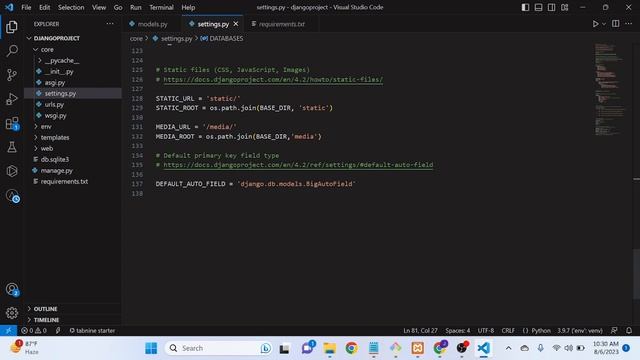Image resolution: width=640 pixels, height=360 pixels.
Task: Click the core breadcrumb
Action: tap(136, 38)
